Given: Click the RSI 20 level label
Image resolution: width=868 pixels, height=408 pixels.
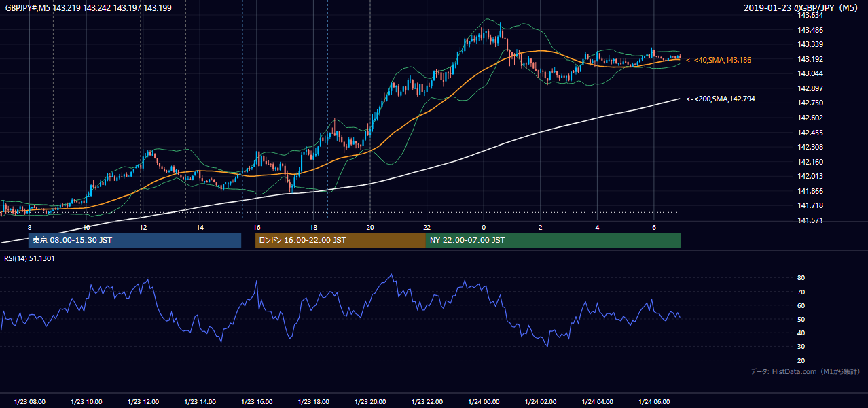Looking at the screenshot, I should point(801,360).
